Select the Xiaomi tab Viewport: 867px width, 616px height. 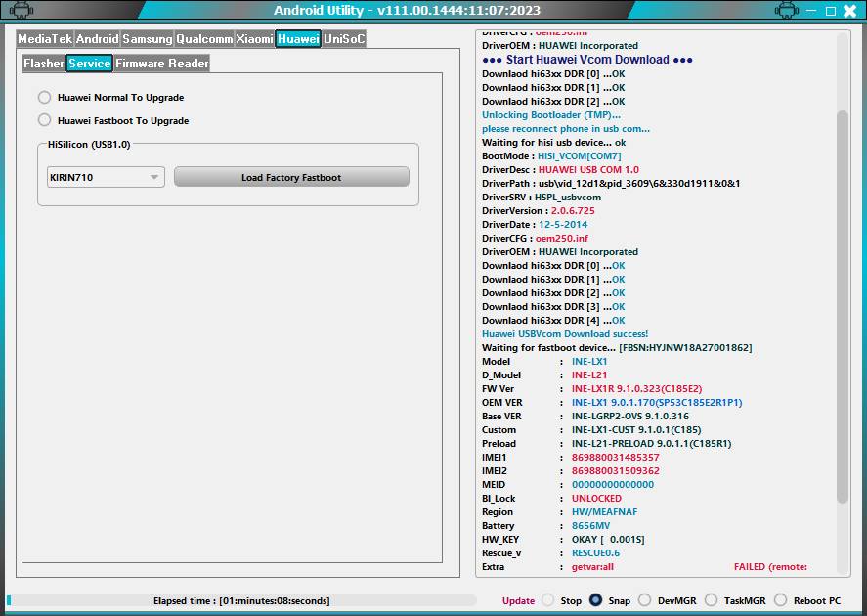[254, 39]
